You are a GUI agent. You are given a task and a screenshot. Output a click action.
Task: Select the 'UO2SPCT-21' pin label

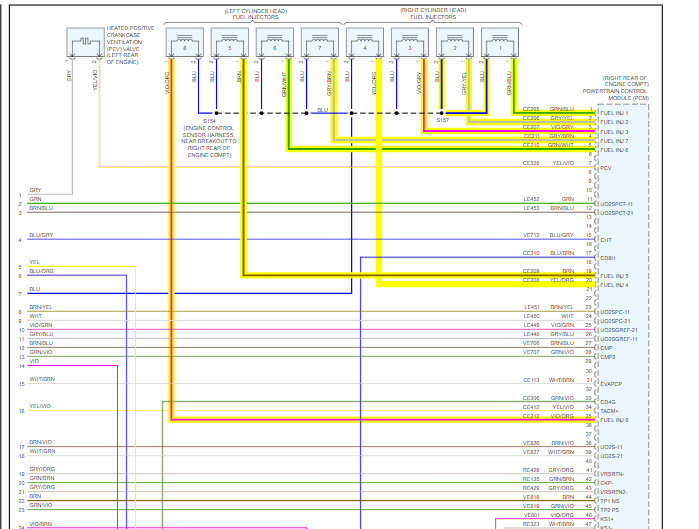pos(617,213)
